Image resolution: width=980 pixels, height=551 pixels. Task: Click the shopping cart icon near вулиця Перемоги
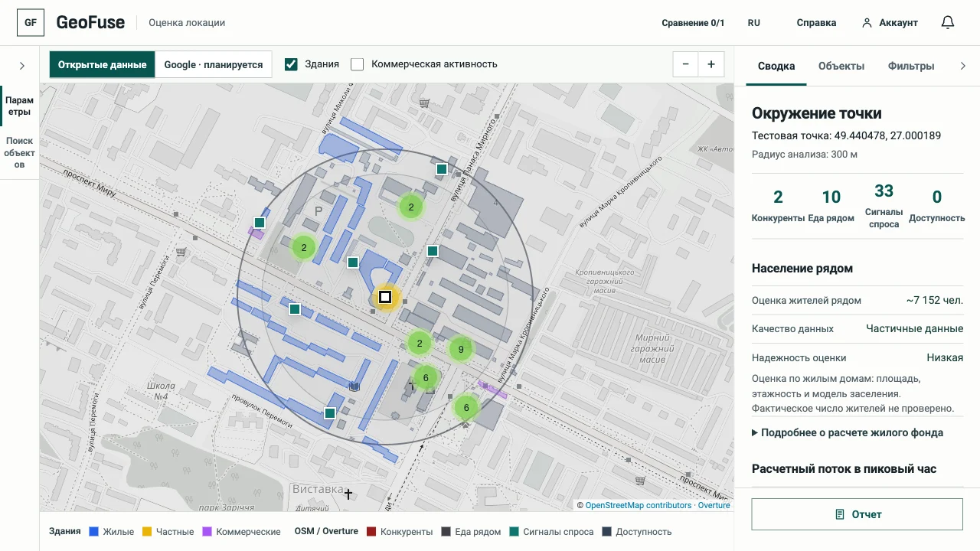(181, 252)
